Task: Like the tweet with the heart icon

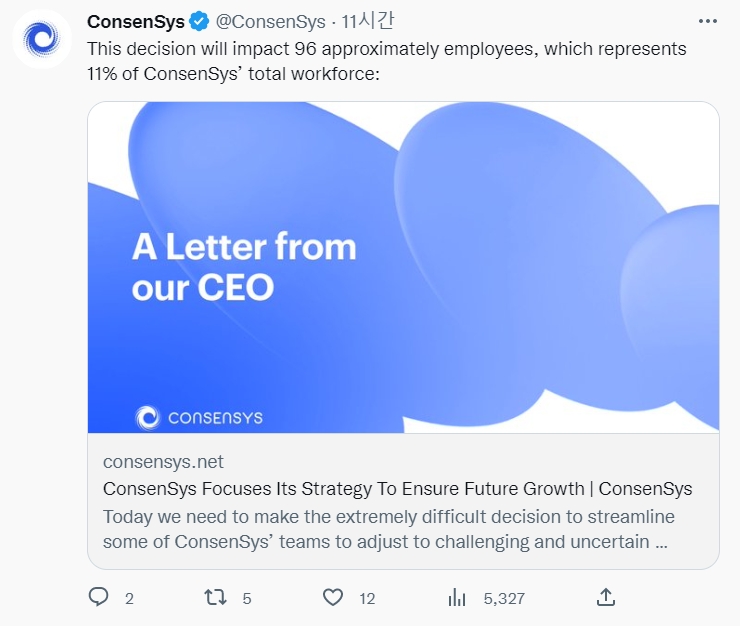Action: (333, 597)
